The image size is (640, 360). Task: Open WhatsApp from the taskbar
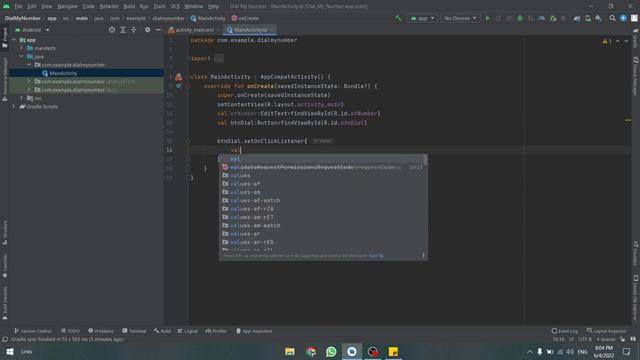(331, 351)
